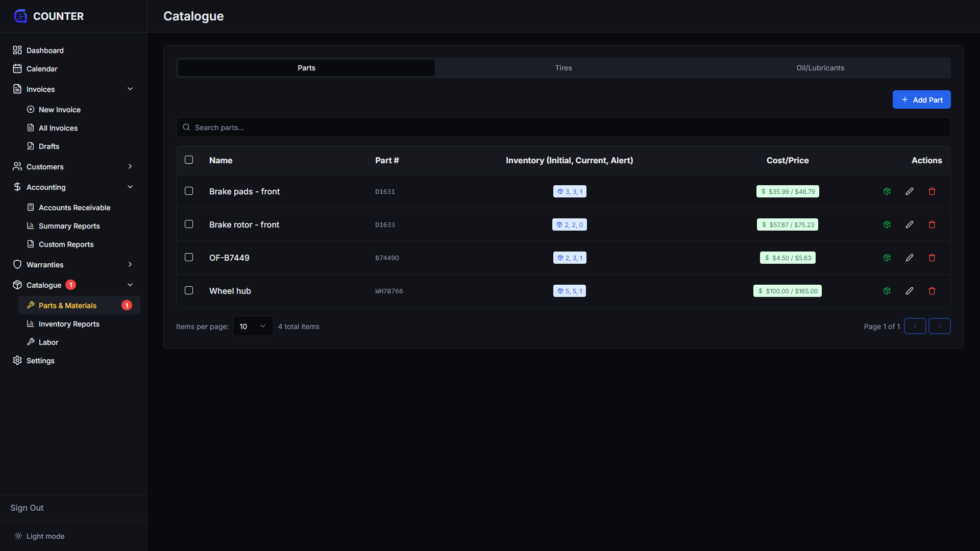The width and height of the screenshot is (980, 551).
Task: Toggle Light mode
Action: 40,536
